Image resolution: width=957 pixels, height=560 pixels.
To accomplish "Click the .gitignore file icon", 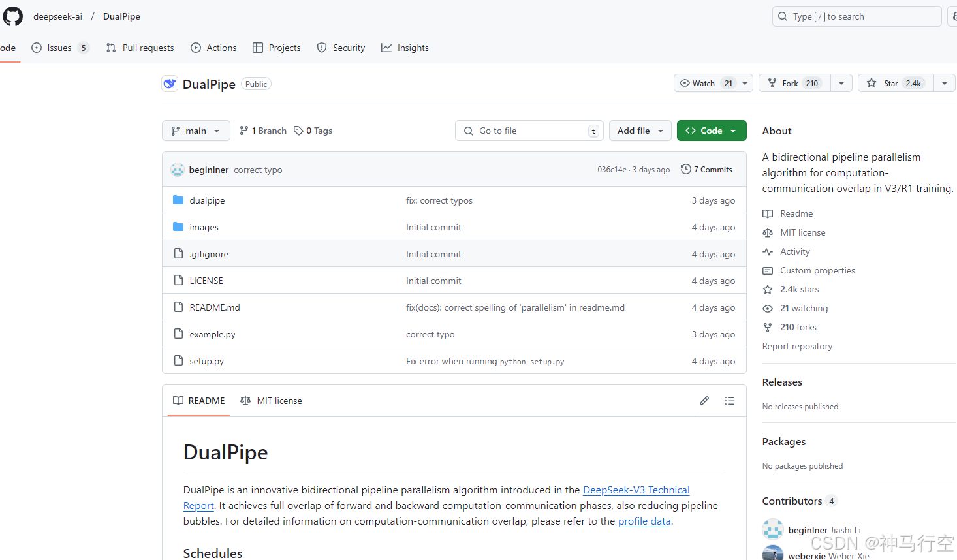I will point(178,253).
